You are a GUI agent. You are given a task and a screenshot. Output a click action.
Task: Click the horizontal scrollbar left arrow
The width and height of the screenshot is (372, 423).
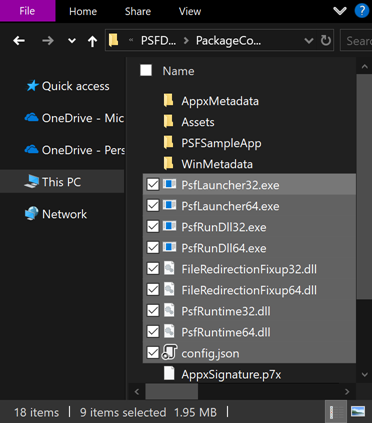[x=137, y=391]
